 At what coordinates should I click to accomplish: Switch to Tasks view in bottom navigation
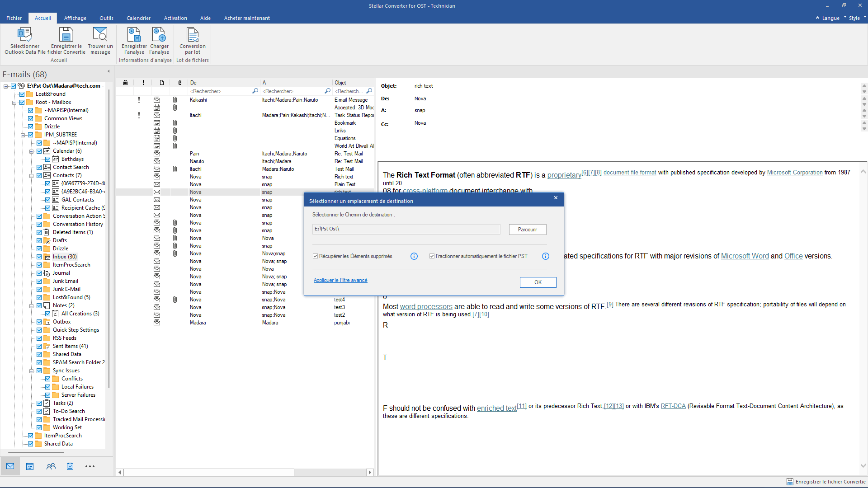[70, 466]
